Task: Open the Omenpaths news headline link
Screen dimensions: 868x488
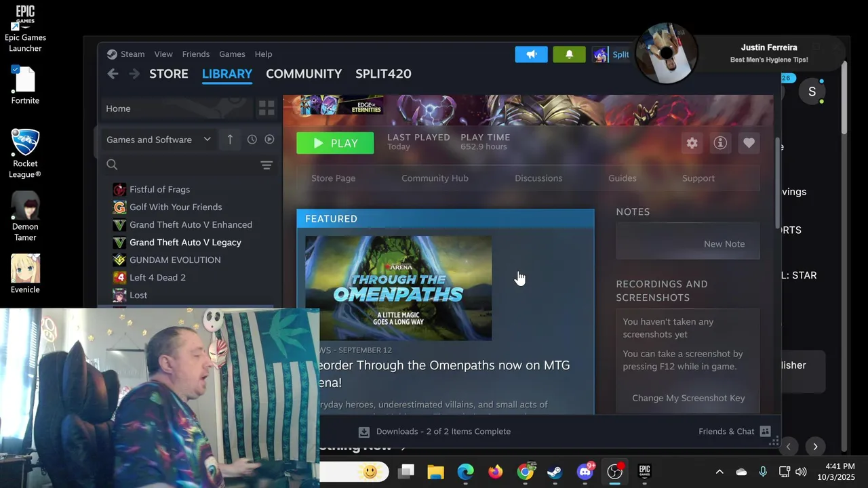Action: pyautogui.click(x=444, y=374)
